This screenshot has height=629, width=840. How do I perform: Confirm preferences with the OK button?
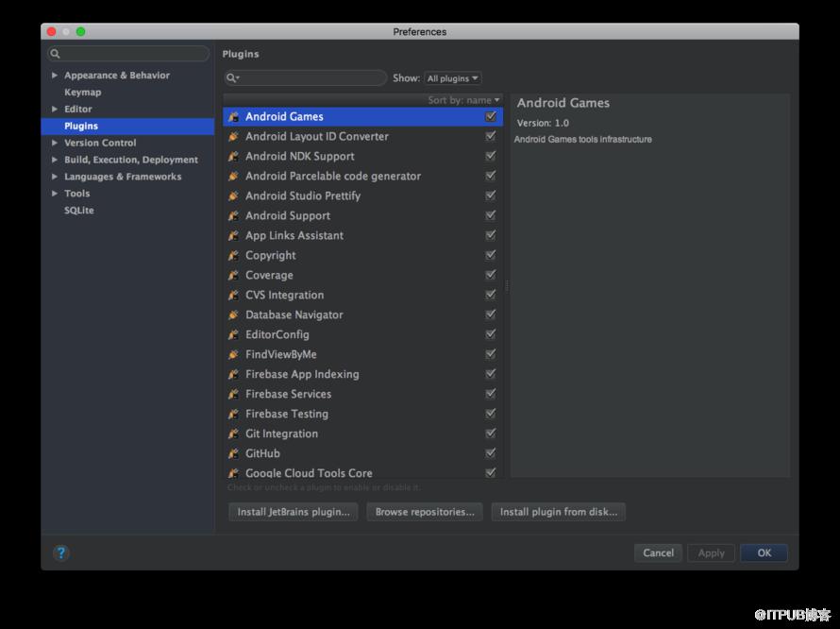[x=764, y=552]
